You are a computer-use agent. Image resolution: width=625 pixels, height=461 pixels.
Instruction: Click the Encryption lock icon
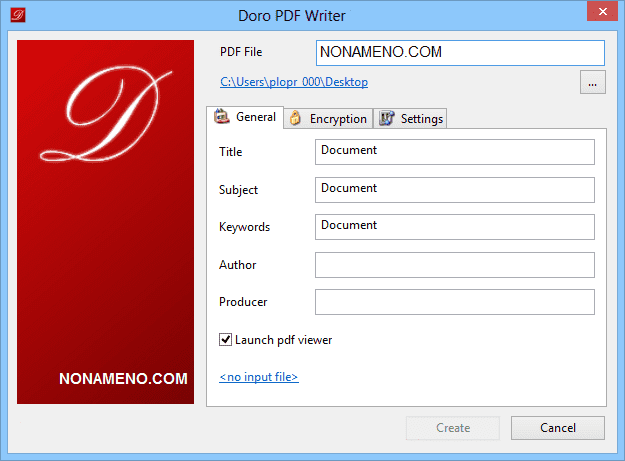296,119
